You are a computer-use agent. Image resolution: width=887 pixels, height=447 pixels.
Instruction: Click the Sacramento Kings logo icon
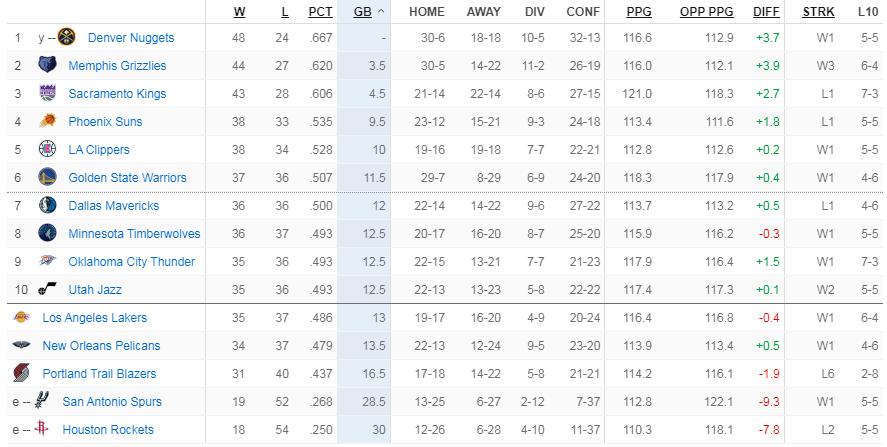[x=48, y=94]
